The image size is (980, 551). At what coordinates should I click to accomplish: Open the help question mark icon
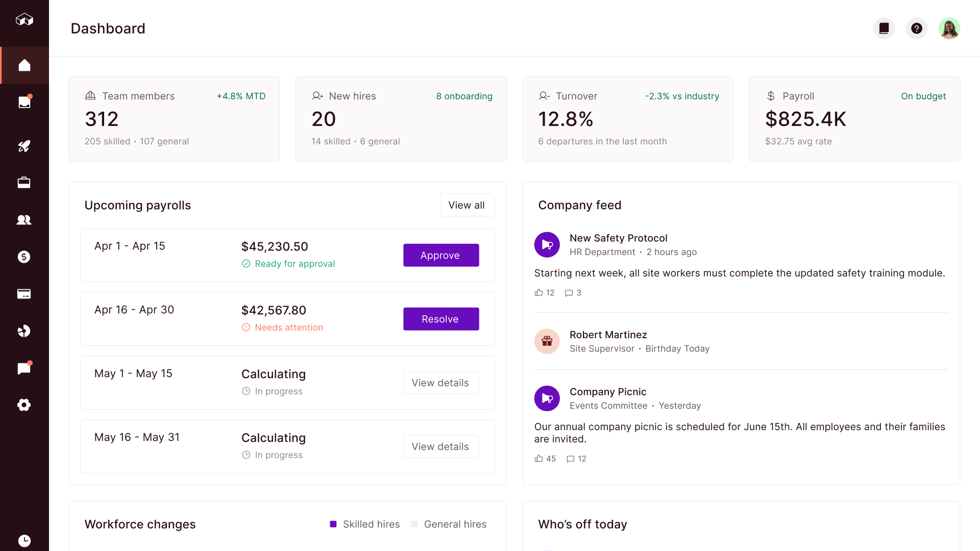917,29
